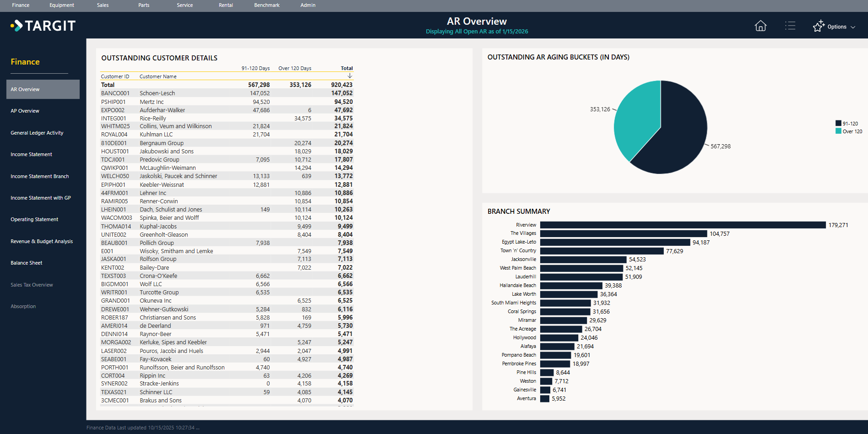Click the Home icon in the header
The image size is (868, 434).
pos(760,26)
